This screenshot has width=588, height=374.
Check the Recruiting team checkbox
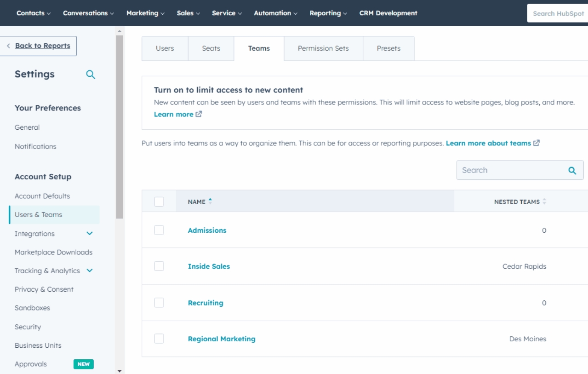point(159,302)
